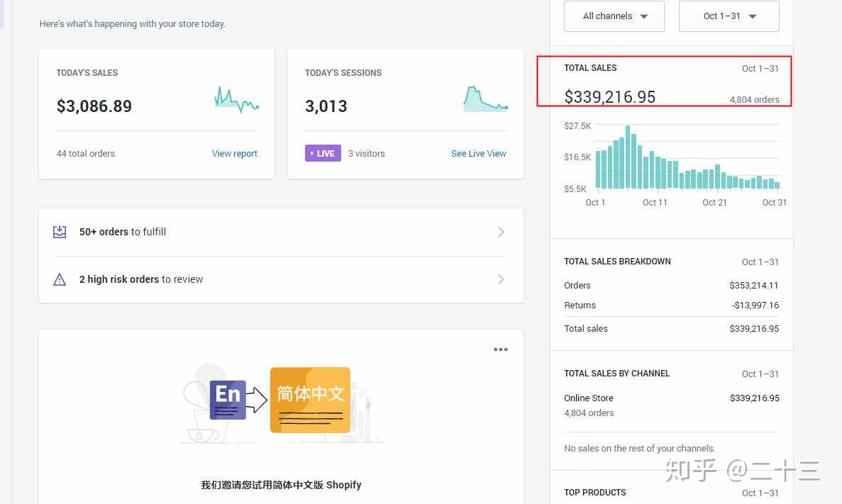Viewport: 842px width, 504px height.
Task: Open the Oct 1–31 date range dropdown
Action: point(729,16)
